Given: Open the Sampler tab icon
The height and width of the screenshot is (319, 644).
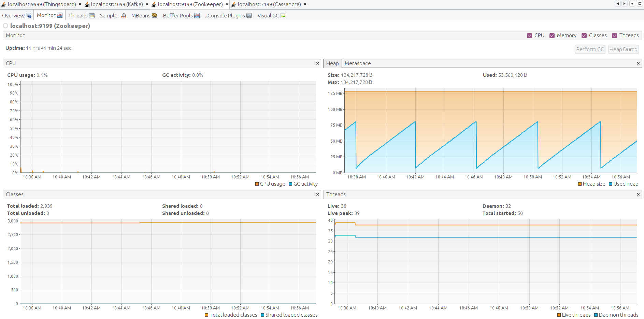Looking at the screenshot, I should (124, 16).
